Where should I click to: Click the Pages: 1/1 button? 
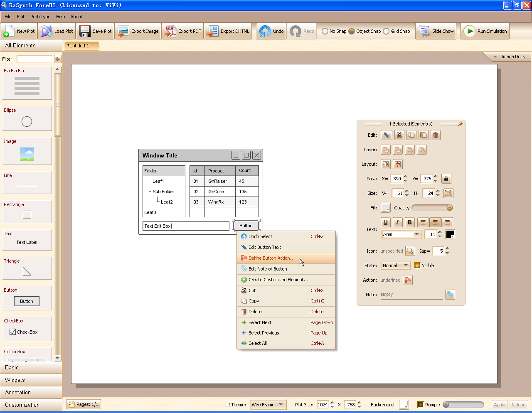point(83,404)
